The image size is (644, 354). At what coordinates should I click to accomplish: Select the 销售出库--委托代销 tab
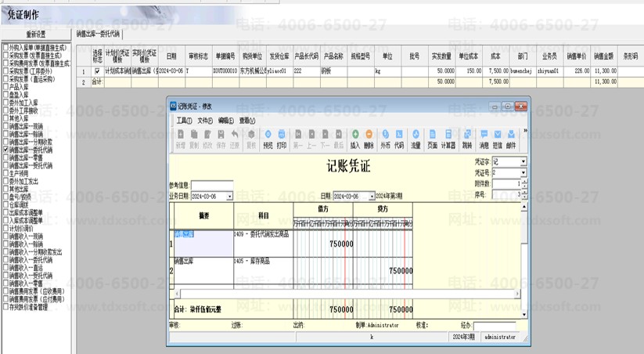[98, 34]
